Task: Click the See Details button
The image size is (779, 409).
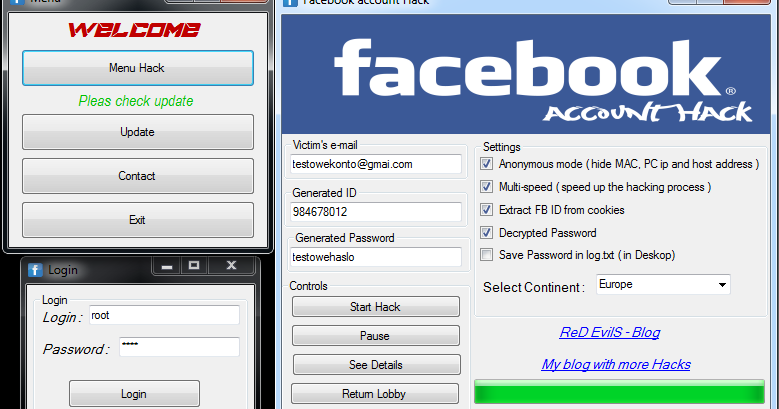Action: point(376,365)
